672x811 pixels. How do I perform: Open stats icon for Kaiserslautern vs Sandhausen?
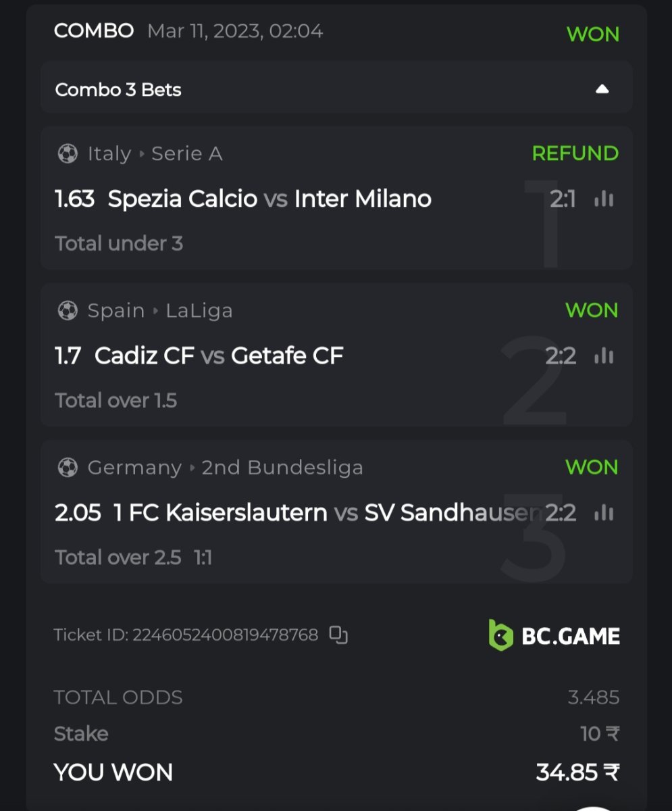point(604,513)
